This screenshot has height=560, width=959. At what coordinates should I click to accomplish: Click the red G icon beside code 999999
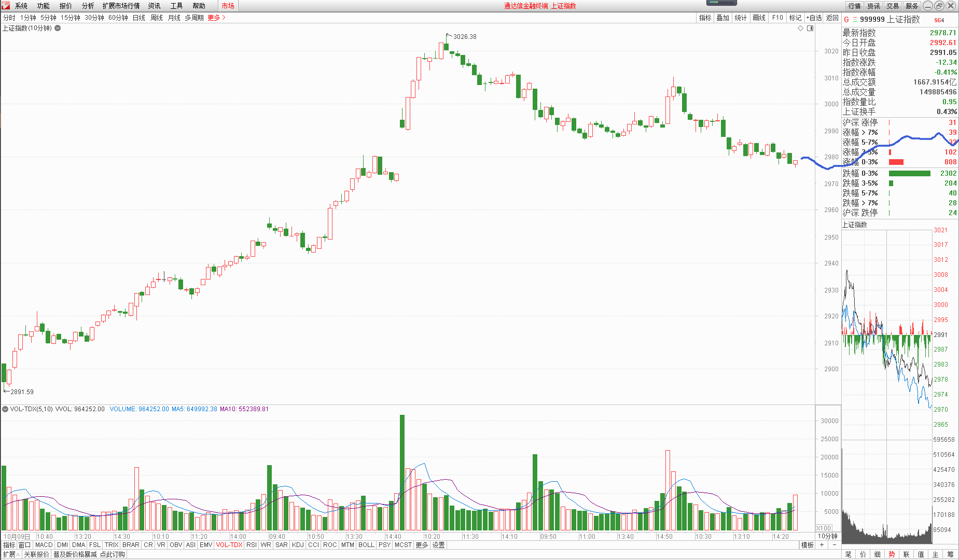click(846, 20)
